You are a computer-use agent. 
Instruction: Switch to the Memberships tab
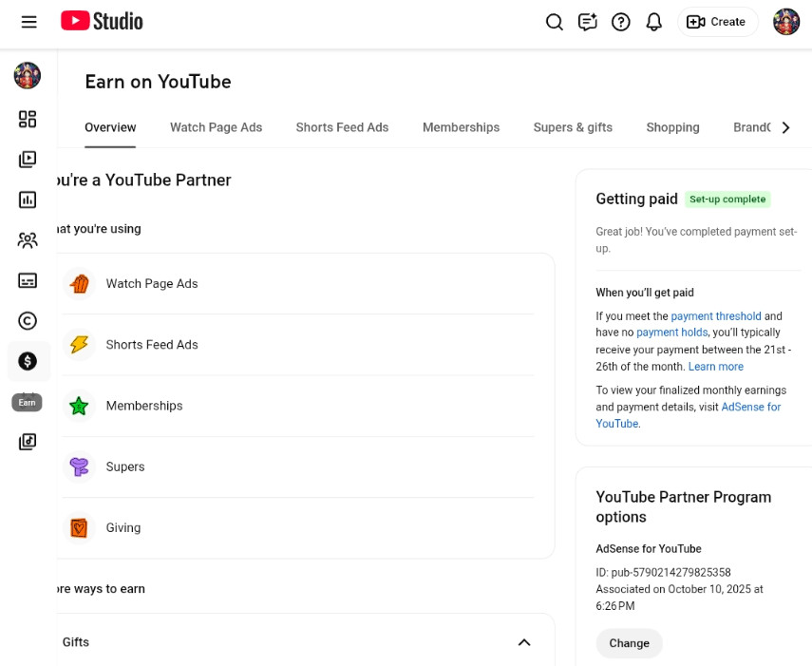(461, 127)
